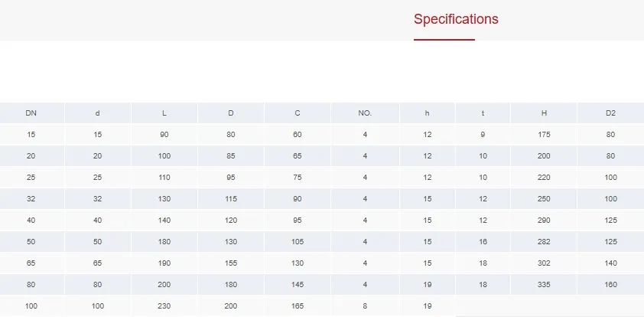The height and width of the screenshot is (317, 644).
Task: Select the C column header
Action: [298, 113]
